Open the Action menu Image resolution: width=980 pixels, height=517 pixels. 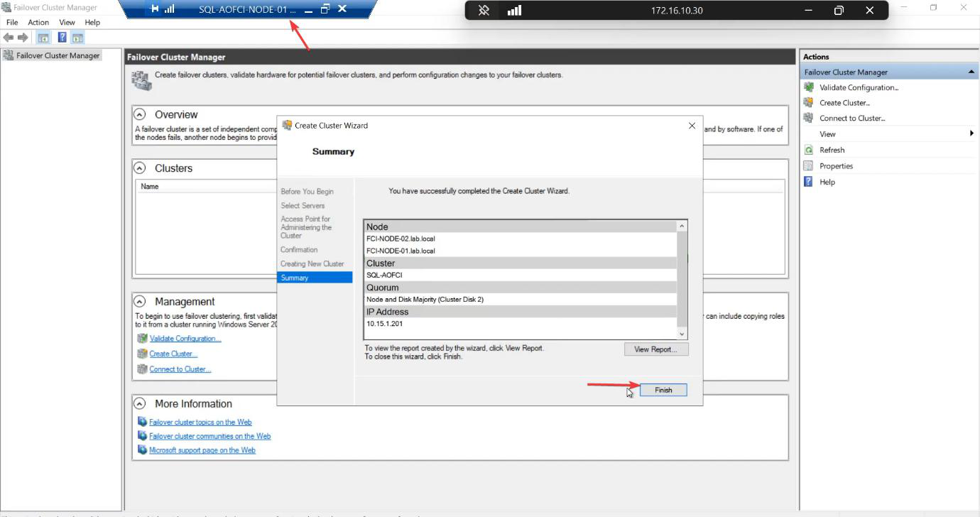pos(38,22)
